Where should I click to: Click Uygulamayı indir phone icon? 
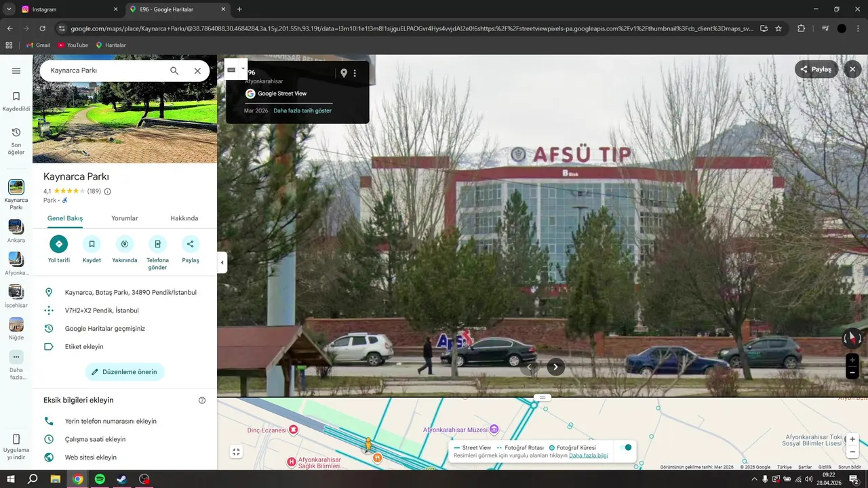[16, 439]
